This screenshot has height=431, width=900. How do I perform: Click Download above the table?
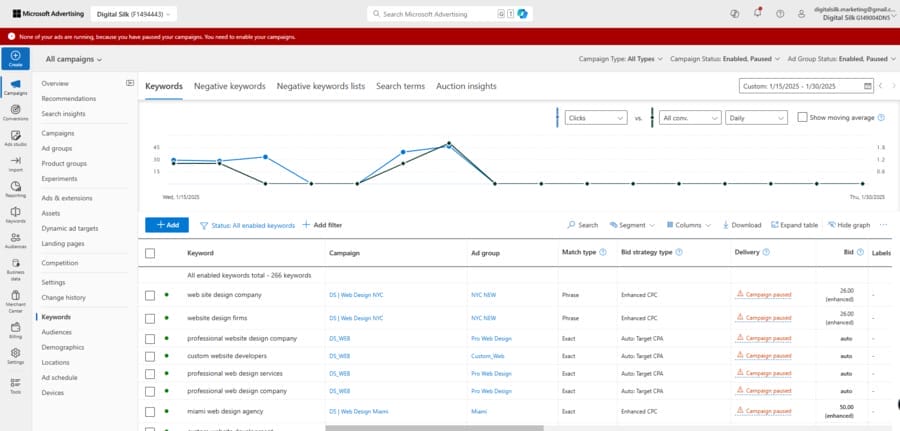tap(742, 225)
